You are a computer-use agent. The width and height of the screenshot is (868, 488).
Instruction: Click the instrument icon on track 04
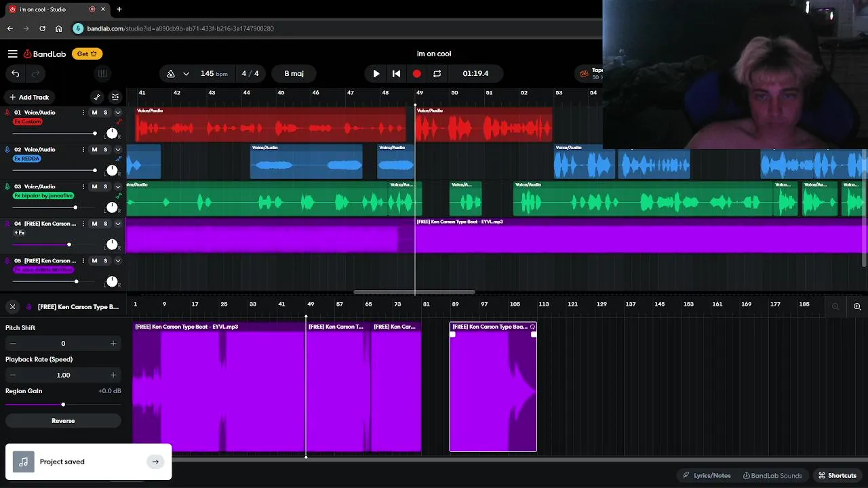[x=7, y=224]
